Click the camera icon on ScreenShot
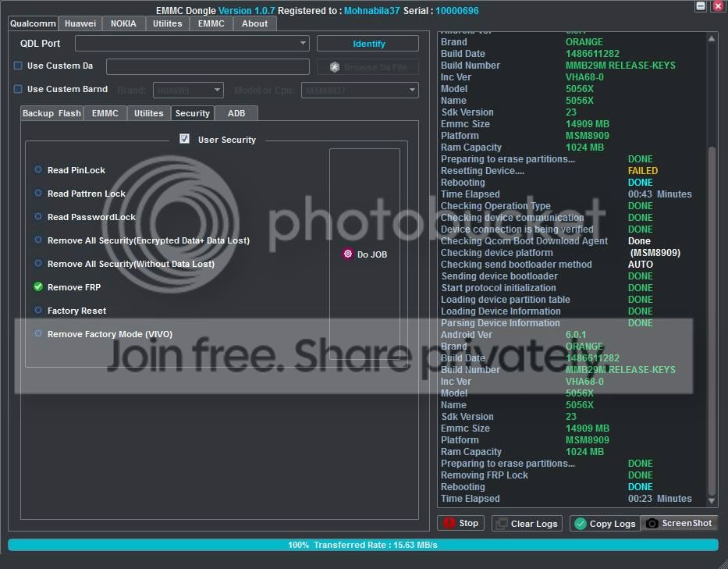The height and width of the screenshot is (569, 728). pos(652,524)
